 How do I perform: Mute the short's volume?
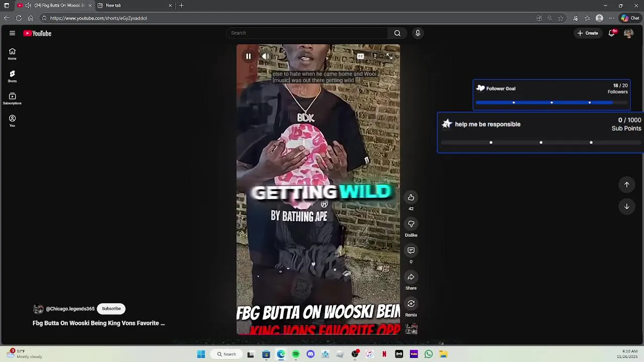coord(266,56)
